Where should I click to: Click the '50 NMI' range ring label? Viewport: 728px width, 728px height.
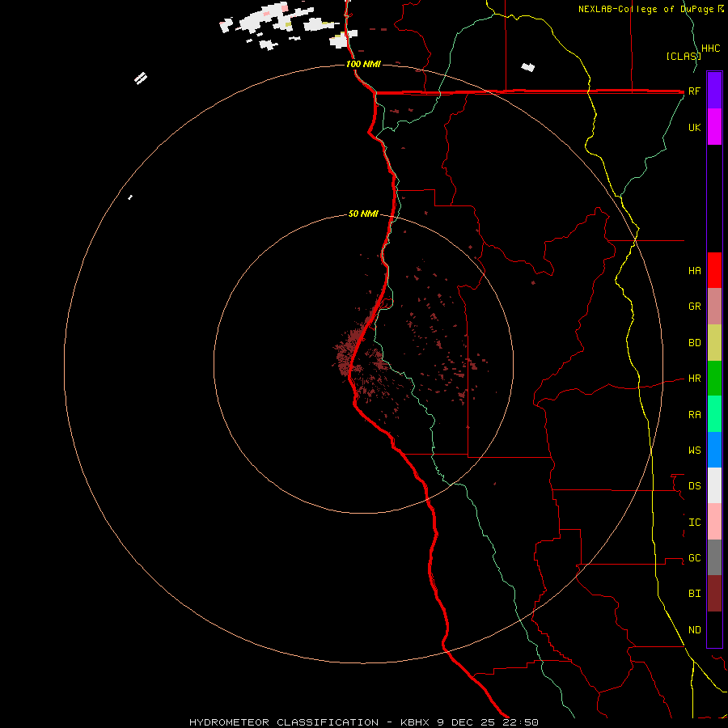[x=363, y=214]
